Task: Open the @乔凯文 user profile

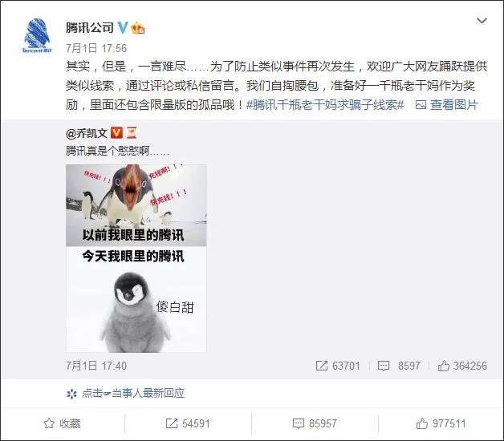Action: pos(87,133)
